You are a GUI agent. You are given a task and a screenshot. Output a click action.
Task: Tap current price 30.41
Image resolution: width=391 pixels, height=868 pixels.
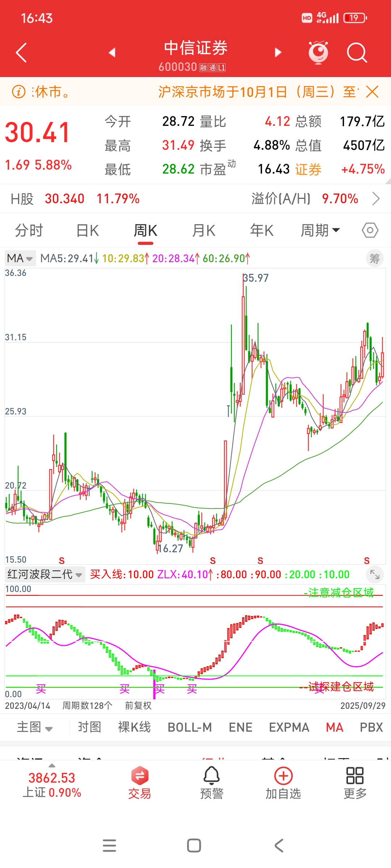[x=38, y=132]
